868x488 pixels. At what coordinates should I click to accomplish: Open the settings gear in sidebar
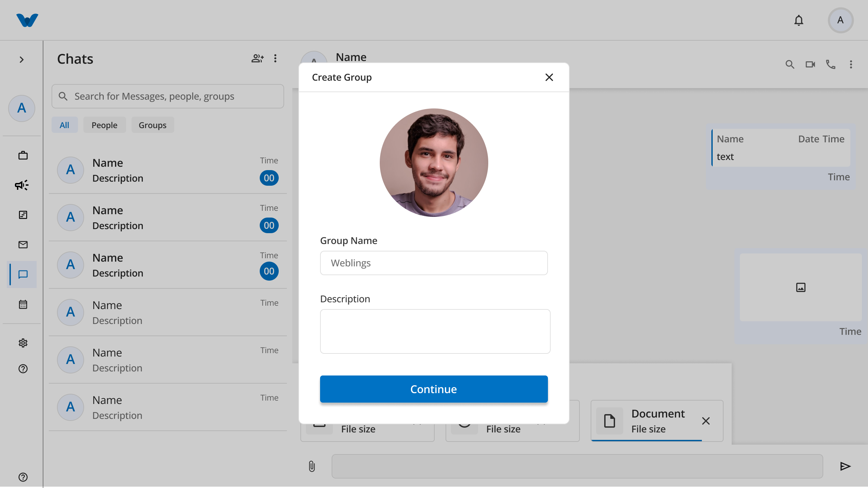coord(23,343)
